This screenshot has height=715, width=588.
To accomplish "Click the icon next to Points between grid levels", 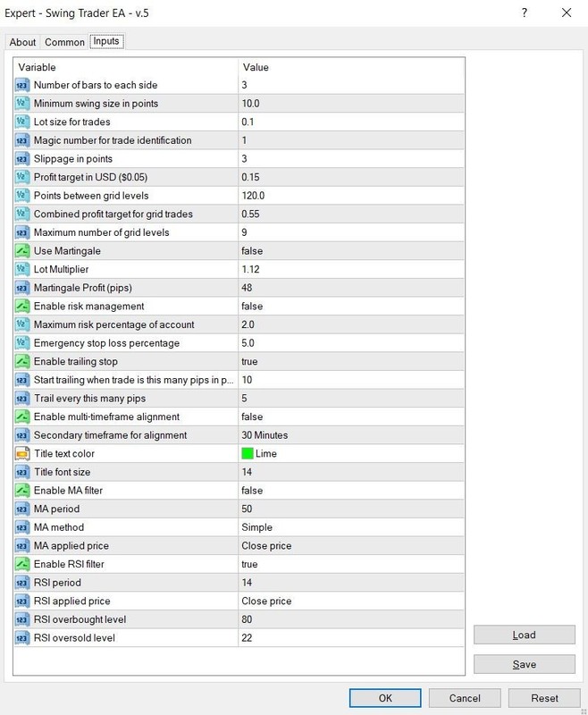I will click(x=21, y=196).
